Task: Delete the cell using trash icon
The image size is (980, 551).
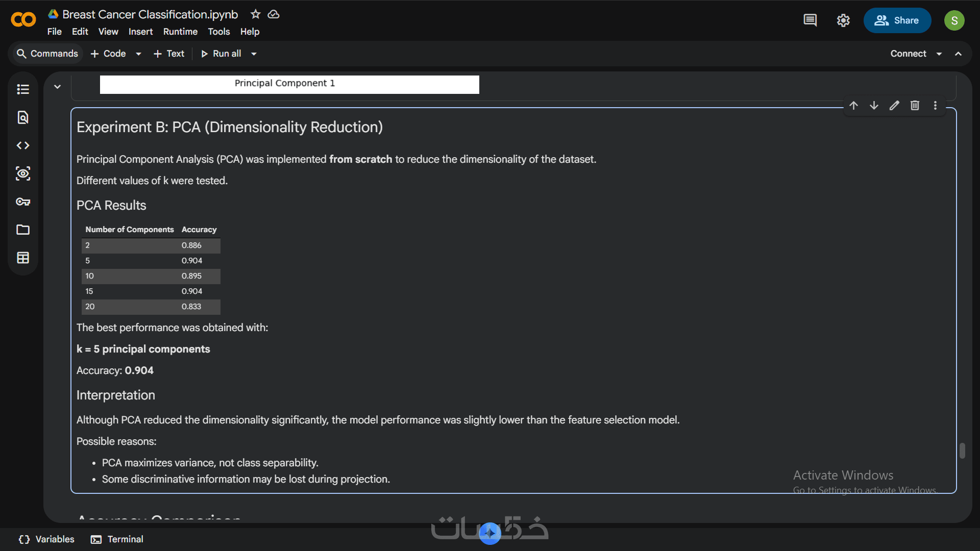Action: [x=915, y=106]
